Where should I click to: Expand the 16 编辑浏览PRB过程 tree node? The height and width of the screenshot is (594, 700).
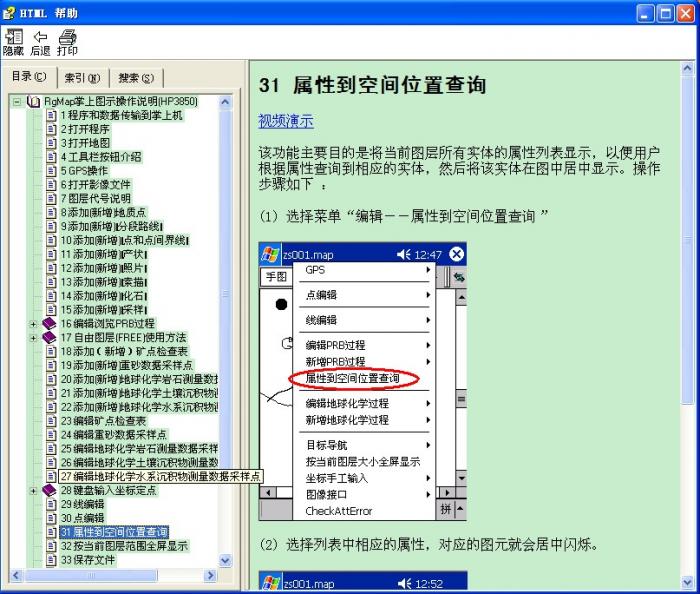click(34, 323)
